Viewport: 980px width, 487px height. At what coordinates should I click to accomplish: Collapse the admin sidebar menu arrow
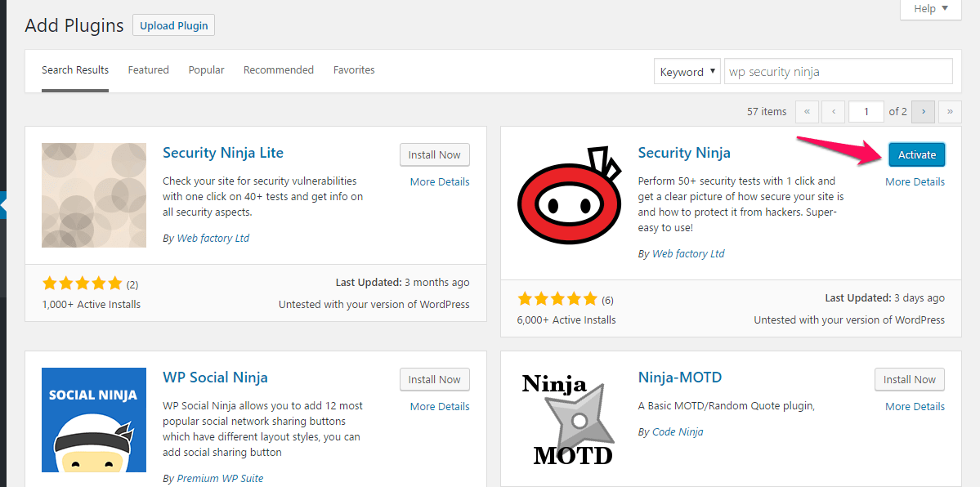pyautogui.click(x=2, y=206)
